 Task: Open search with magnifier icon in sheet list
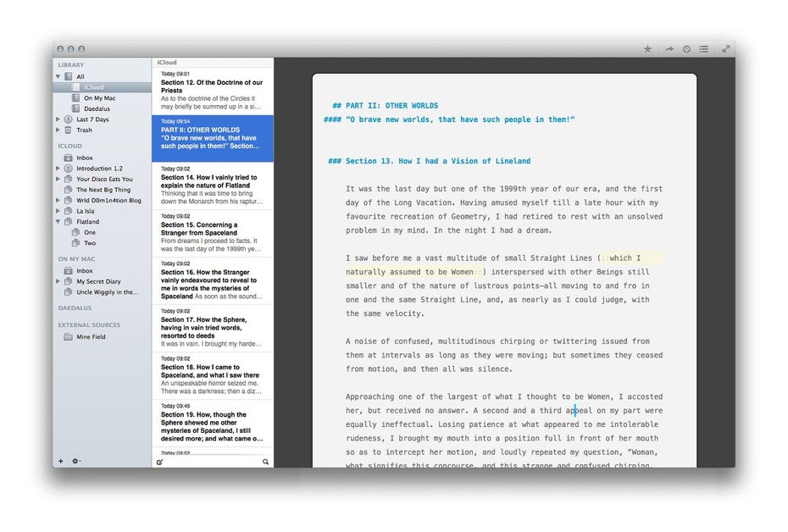265,462
